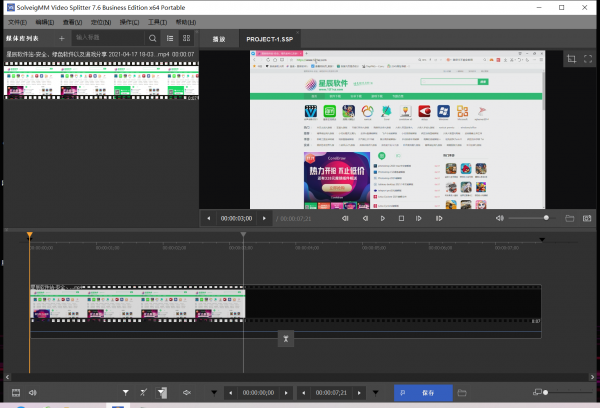Decrease the end timecode 00:00:07;21

point(303,393)
